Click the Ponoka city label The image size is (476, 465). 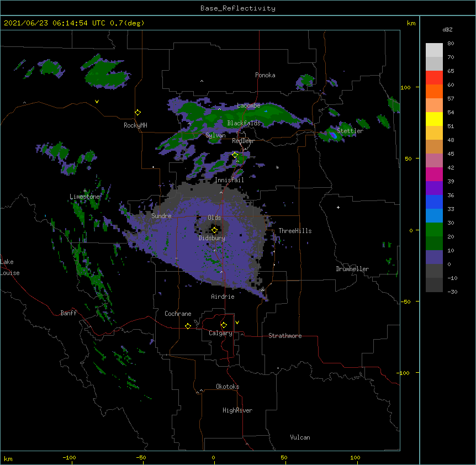(x=265, y=75)
